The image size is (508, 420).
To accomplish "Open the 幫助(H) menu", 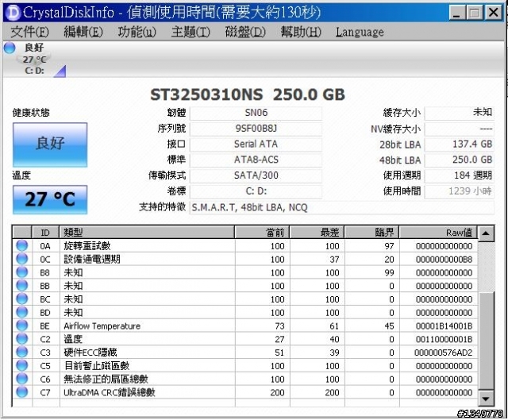I will click(x=301, y=32).
